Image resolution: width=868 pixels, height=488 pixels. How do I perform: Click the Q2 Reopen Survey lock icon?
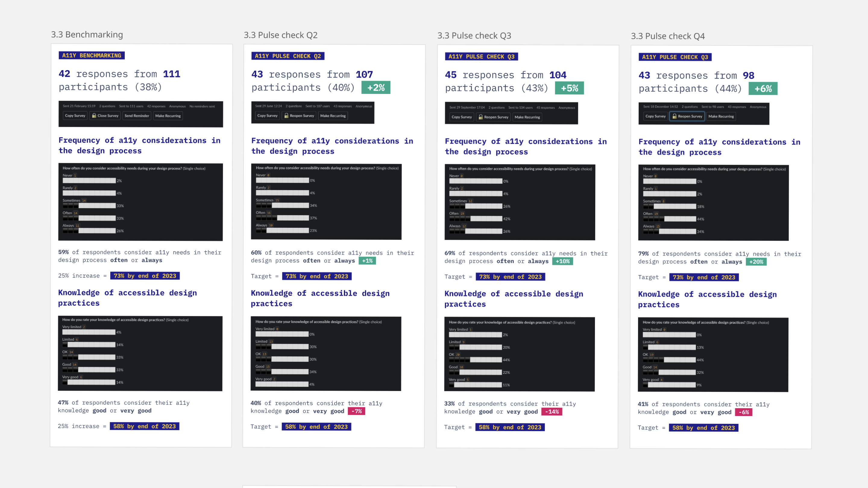pos(286,115)
